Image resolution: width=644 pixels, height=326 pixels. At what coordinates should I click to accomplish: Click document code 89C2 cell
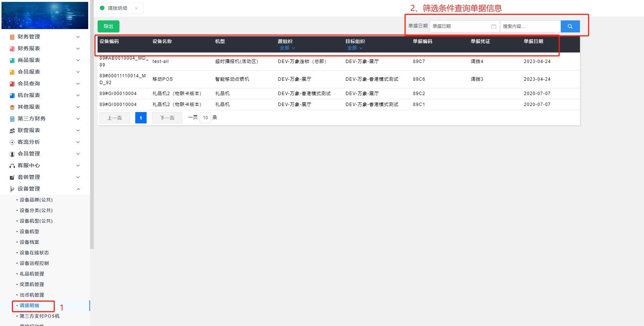point(419,94)
